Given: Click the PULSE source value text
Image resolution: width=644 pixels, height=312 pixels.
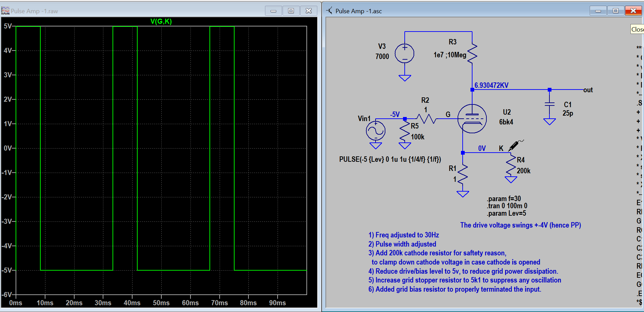Looking at the screenshot, I should click(x=390, y=159).
